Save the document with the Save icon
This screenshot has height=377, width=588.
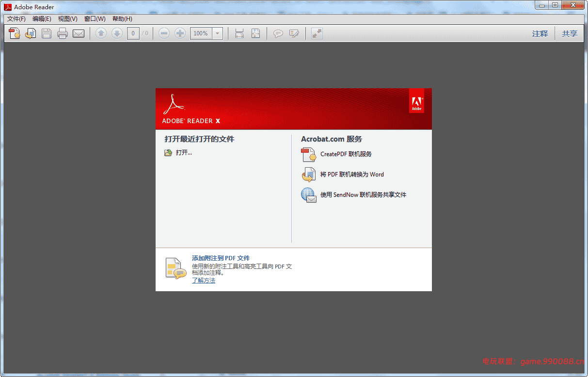pos(46,33)
